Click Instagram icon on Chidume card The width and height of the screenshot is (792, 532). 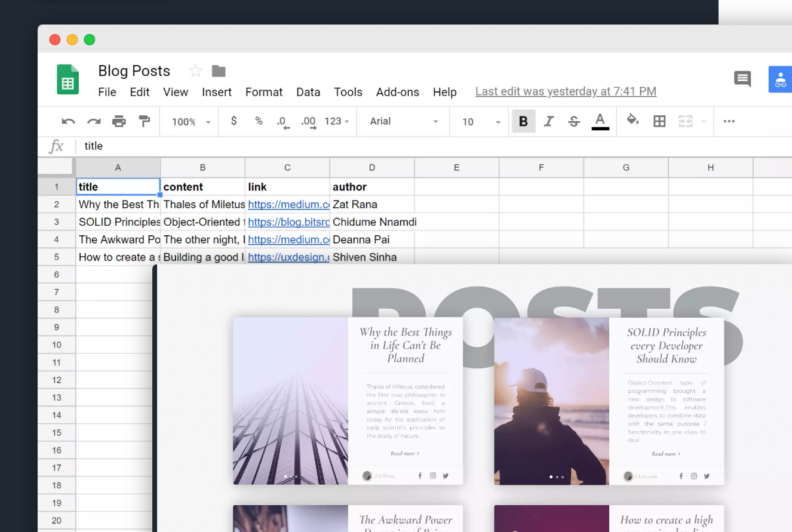pyautogui.click(x=694, y=476)
